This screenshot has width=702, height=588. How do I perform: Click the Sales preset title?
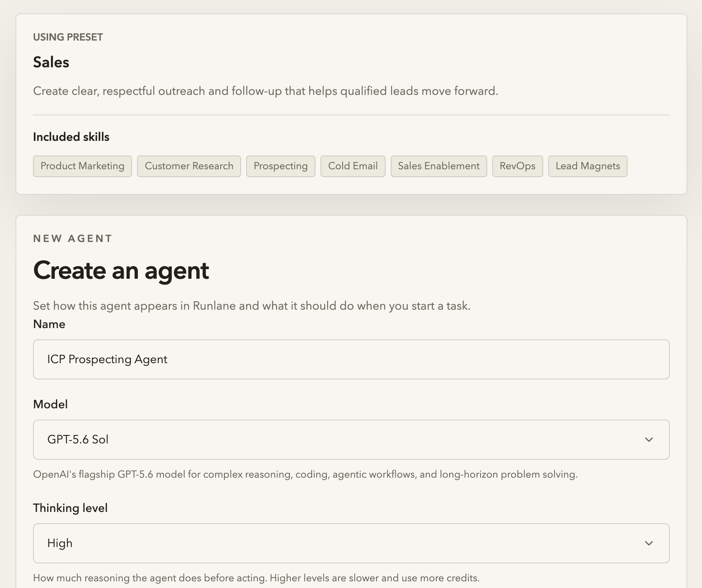click(51, 62)
